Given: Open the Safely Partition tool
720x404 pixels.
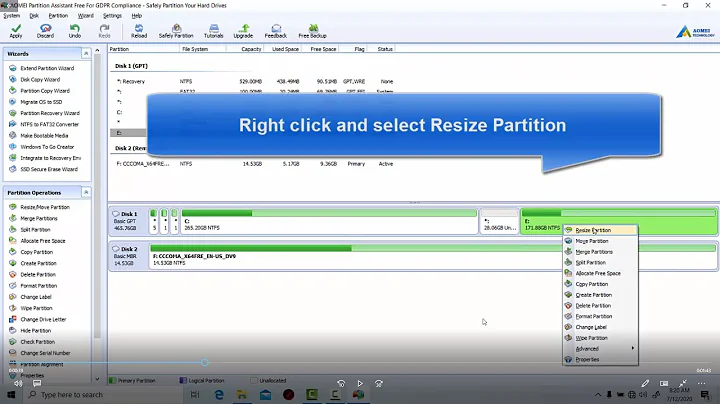Looking at the screenshot, I should click(x=176, y=31).
